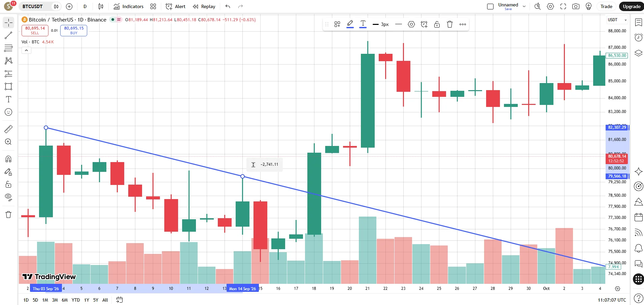The height and width of the screenshot is (305, 644).
Task: Click the 80,695.15 BUY price box
Action: (74, 30)
